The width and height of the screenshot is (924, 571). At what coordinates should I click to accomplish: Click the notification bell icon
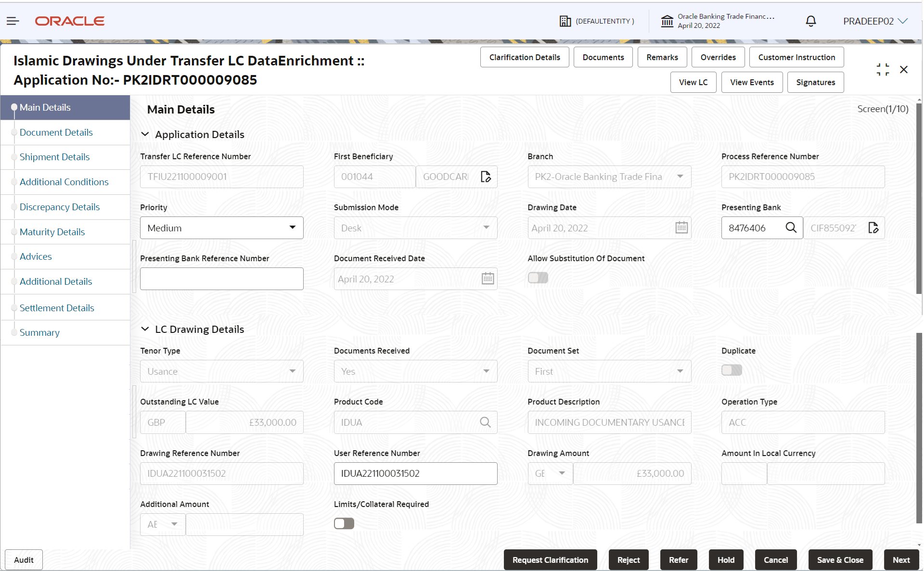[810, 21]
